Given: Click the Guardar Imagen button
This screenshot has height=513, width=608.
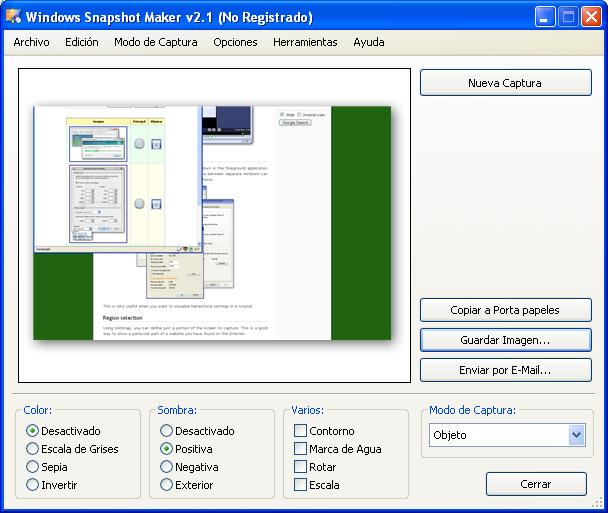Looking at the screenshot, I should point(506,340).
